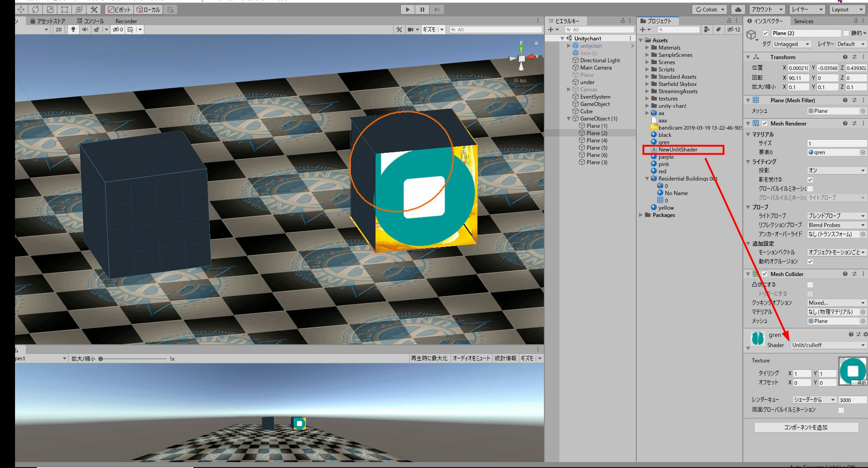
Task: Disable the Mesh Renderer component checkbox
Action: [765, 123]
